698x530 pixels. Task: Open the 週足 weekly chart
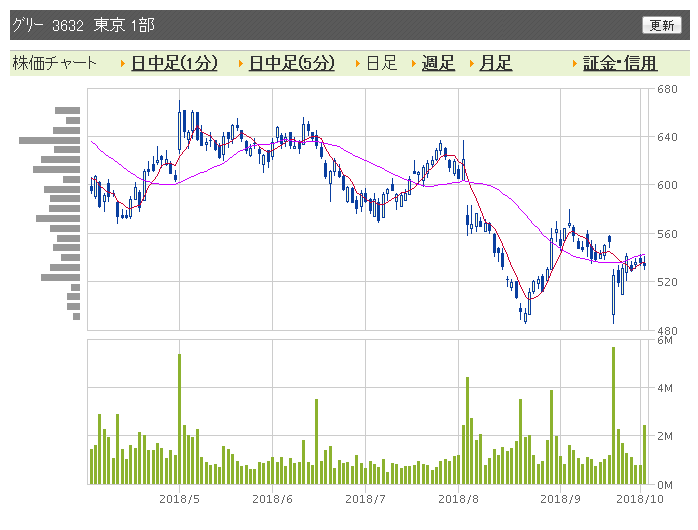coord(438,63)
